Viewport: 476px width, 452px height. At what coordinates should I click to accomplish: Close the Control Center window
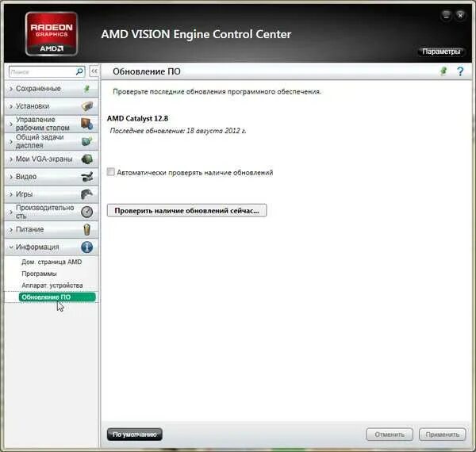pos(460,15)
